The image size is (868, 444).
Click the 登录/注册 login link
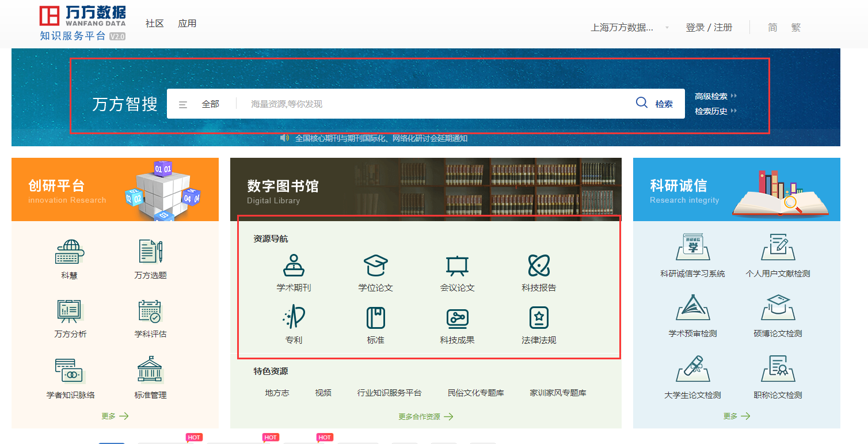pyautogui.click(x=710, y=27)
